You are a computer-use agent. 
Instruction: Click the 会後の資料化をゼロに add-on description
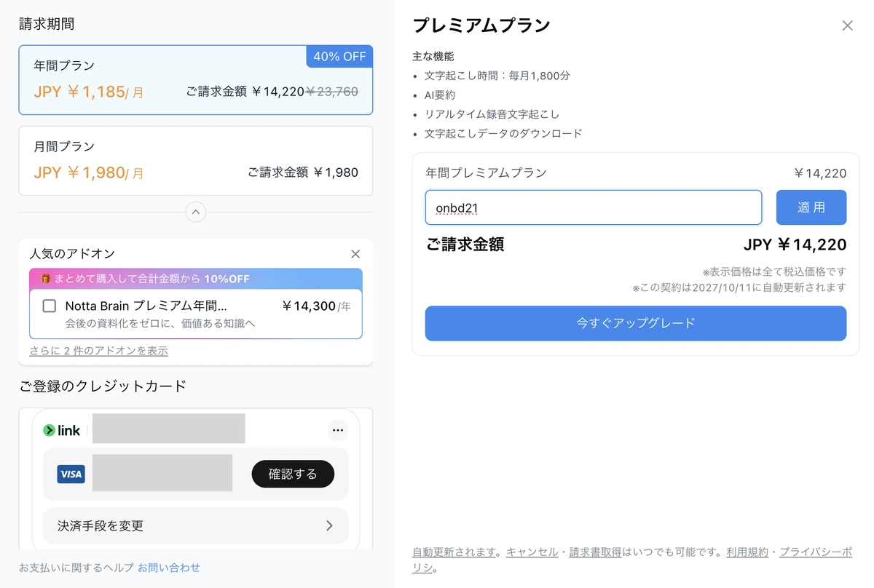click(x=160, y=323)
